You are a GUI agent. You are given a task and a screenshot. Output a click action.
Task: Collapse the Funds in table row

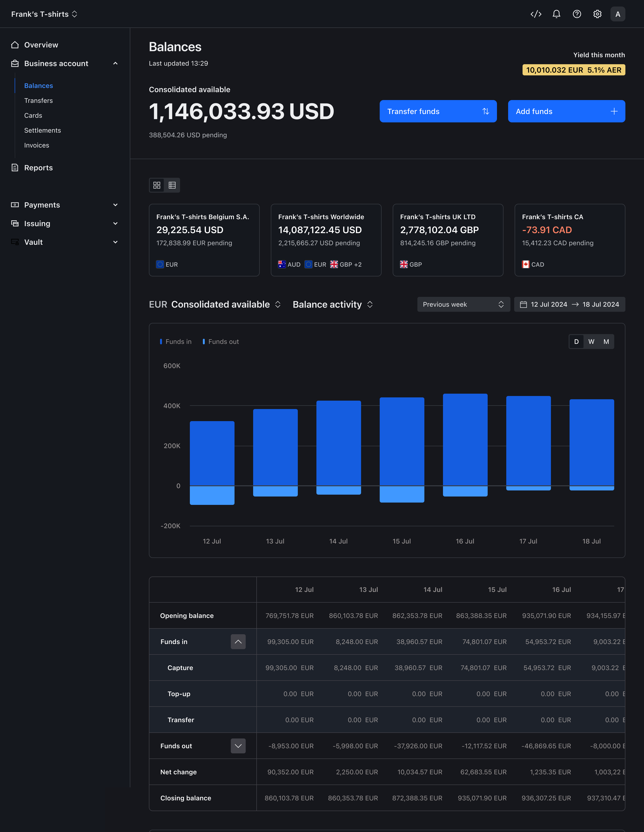tap(238, 641)
